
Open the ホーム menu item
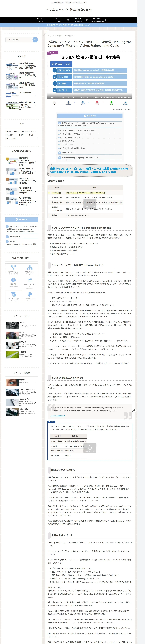(x=40, y=20)
